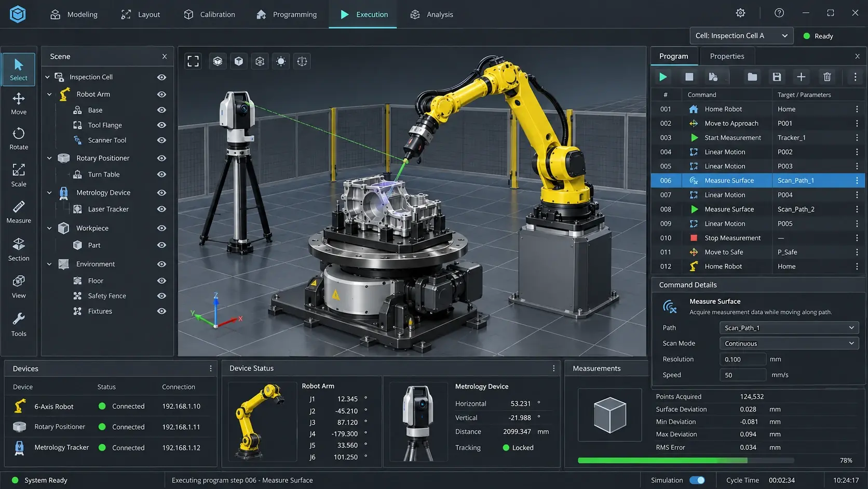The width and height of the screenshot is (868, 489).
Task: Hide the Safety Fence
Action: [161, 296]
